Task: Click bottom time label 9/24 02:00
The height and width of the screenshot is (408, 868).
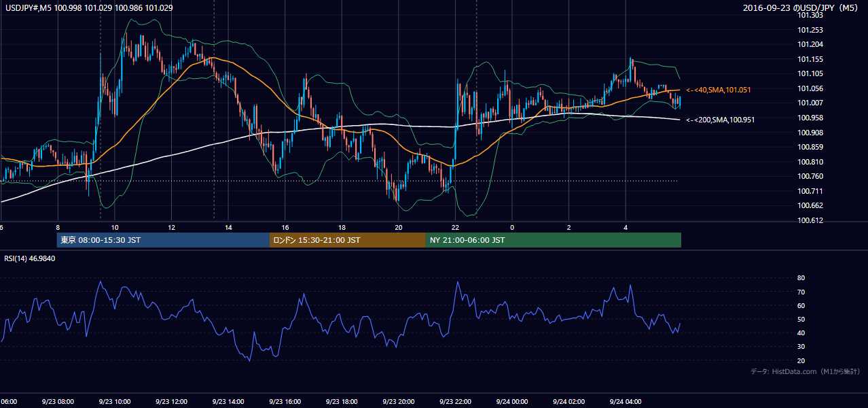Action: point(568,402)
